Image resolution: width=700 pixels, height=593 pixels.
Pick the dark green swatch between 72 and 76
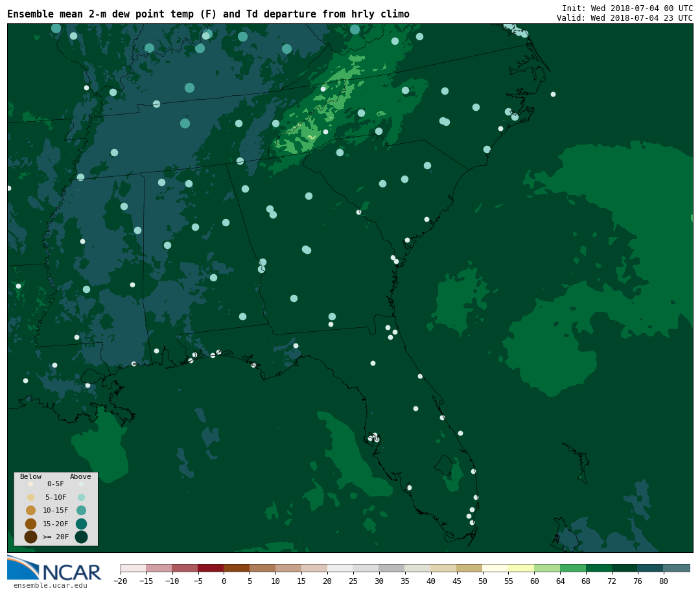point(625,568)
